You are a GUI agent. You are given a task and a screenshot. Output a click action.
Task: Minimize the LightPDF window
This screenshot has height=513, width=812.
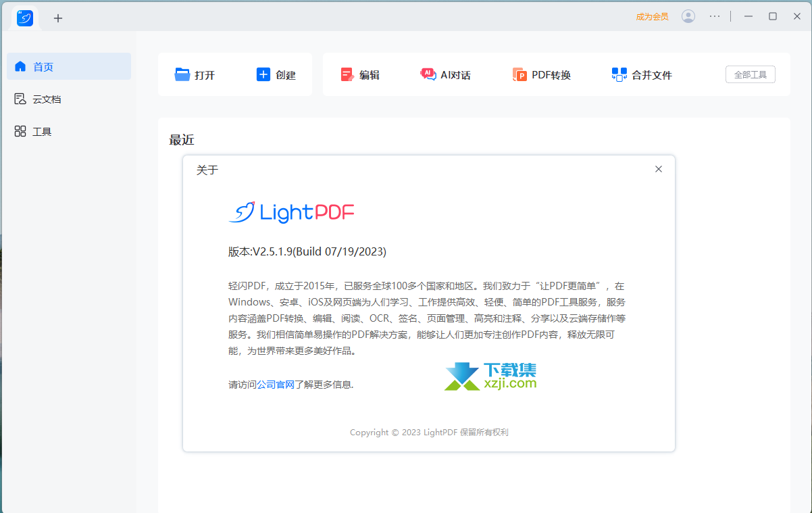tap(748, 16)
